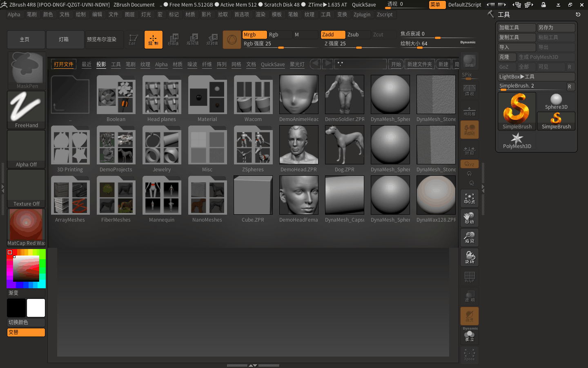Click the 透明 transparency icon
Viewport: 588px width, 368px height.
coord(470,296)
